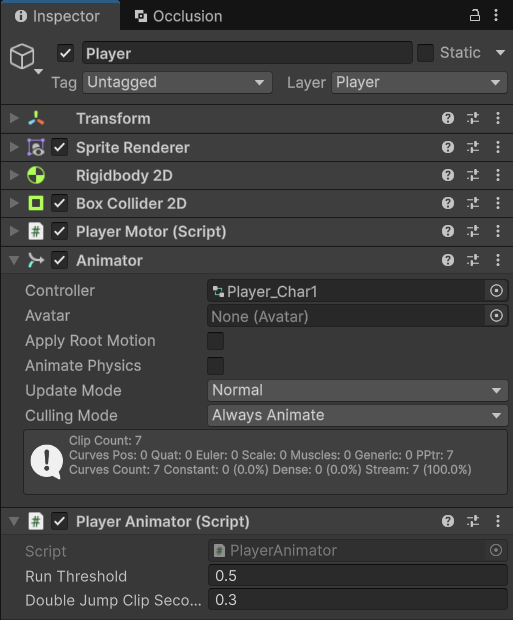Expand the Sprite Renderer component foldout
Screen dimensions: 513x620
click(14, 147)
